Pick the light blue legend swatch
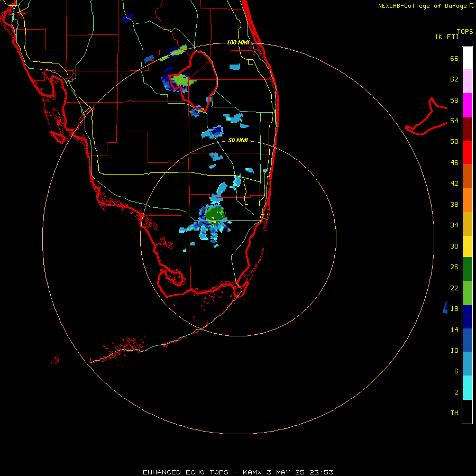476x476 pixels. click(467, 364)
